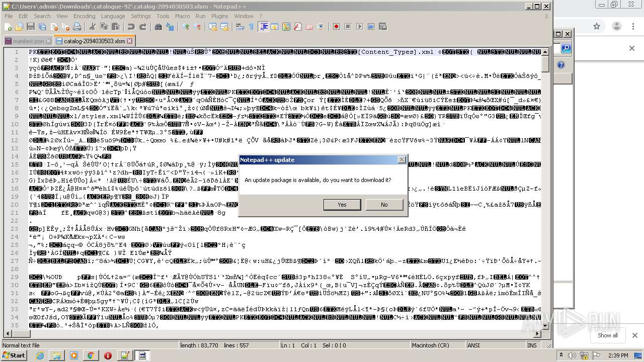Click the Replace toolbar icon

point(170,27)
